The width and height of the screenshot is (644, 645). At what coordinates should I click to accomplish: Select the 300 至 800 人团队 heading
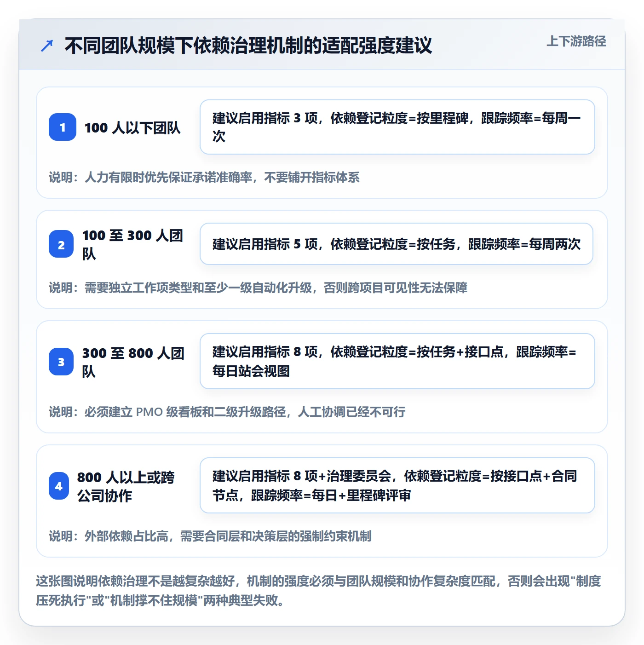[133, 362]
